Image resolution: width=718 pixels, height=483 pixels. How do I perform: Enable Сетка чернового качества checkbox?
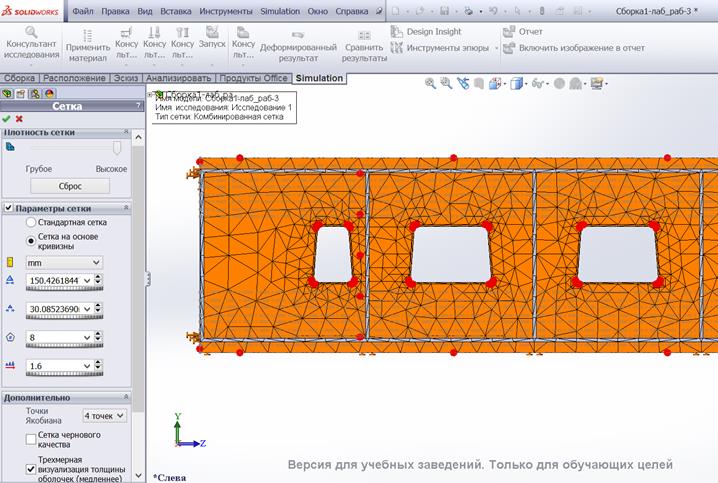click(x=31, y=439)
